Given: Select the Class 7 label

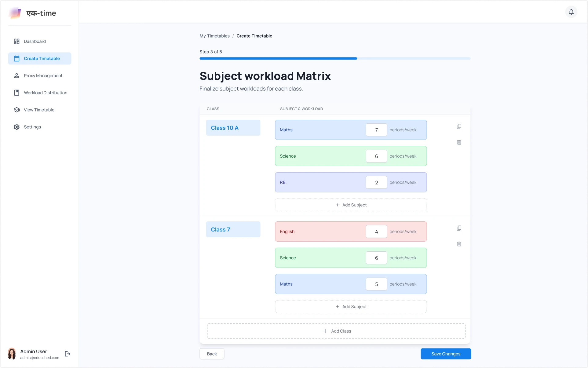Looking at the screenshot, I should pos(233,229).
